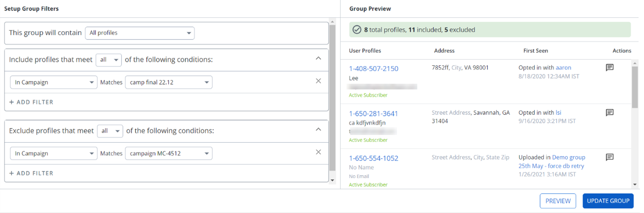Screen dimensions: 644x213
Task: Click the UPDATE GROUP button
Action: [x=608, y=201]
